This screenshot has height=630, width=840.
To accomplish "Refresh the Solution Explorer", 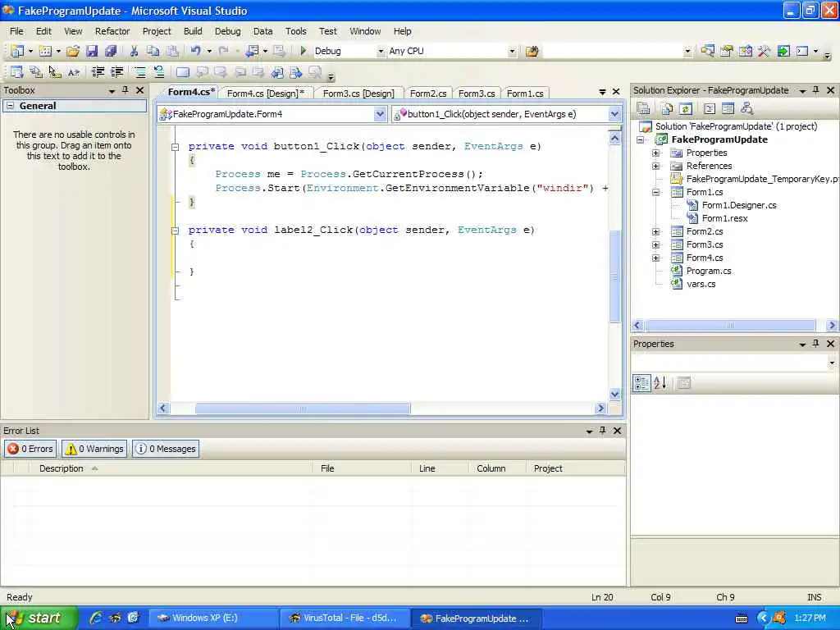I will 686,109.
